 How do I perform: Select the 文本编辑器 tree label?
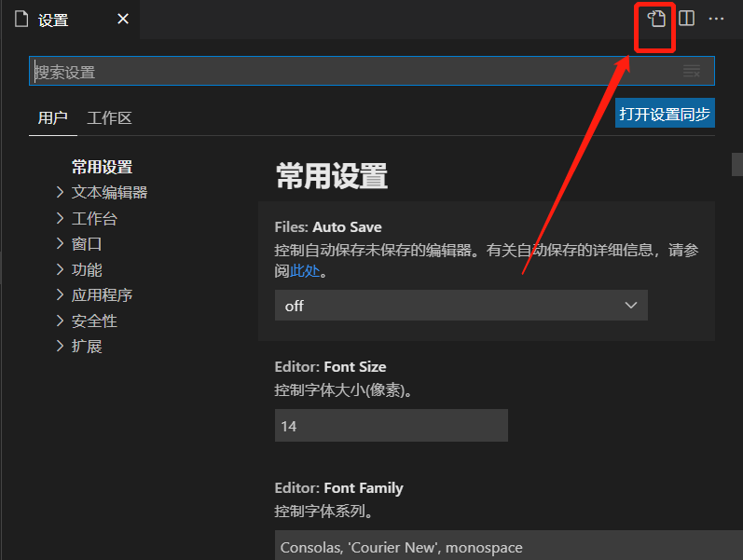click(109, 192)
